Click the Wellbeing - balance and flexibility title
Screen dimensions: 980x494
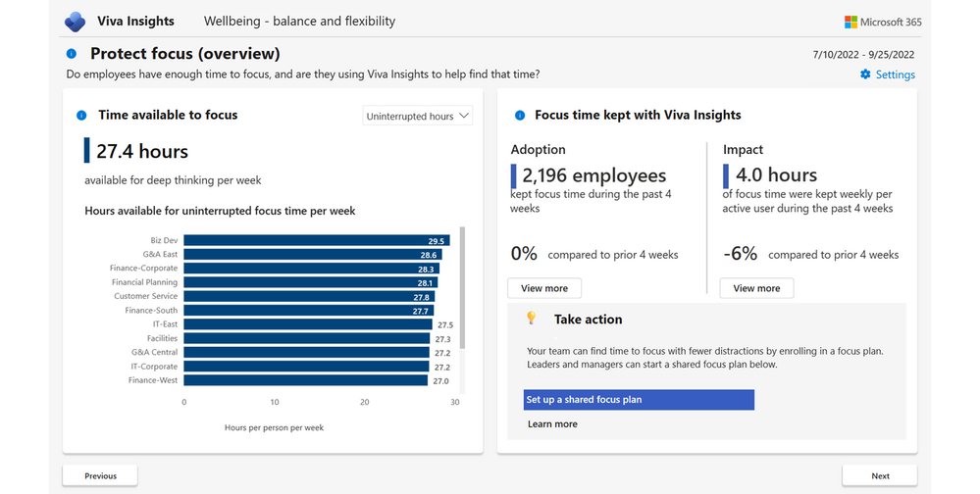299,22
